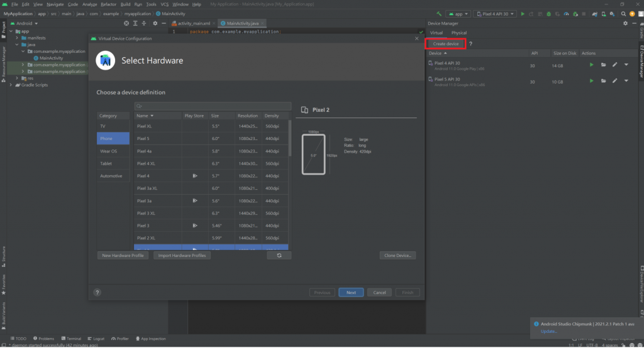The height and width of the screenshot is (348, 644).
Task: Click Collapse All icon in Project panel
Action: click(x=144, y=23)
